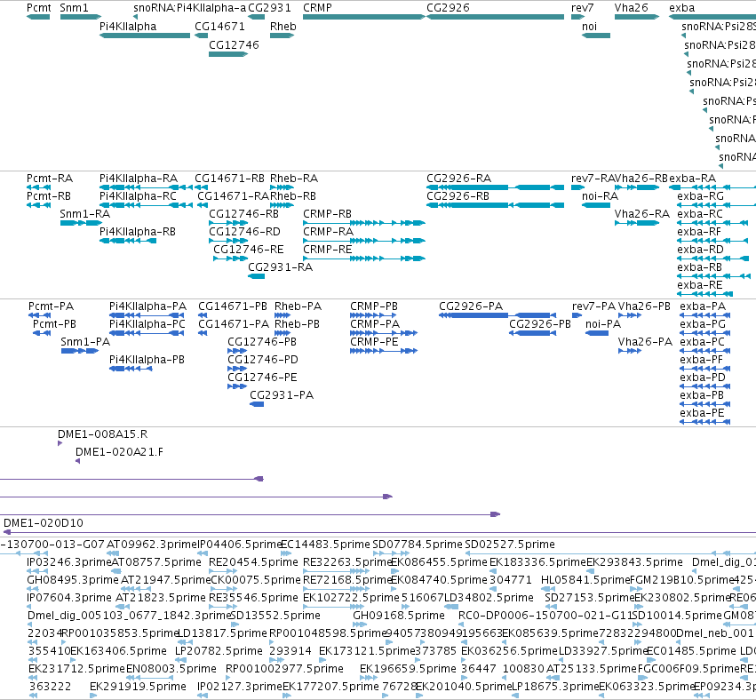The image size is (756, 700).
Task: Select the noi-PA protein label
Action: click(x=603, y=324)
